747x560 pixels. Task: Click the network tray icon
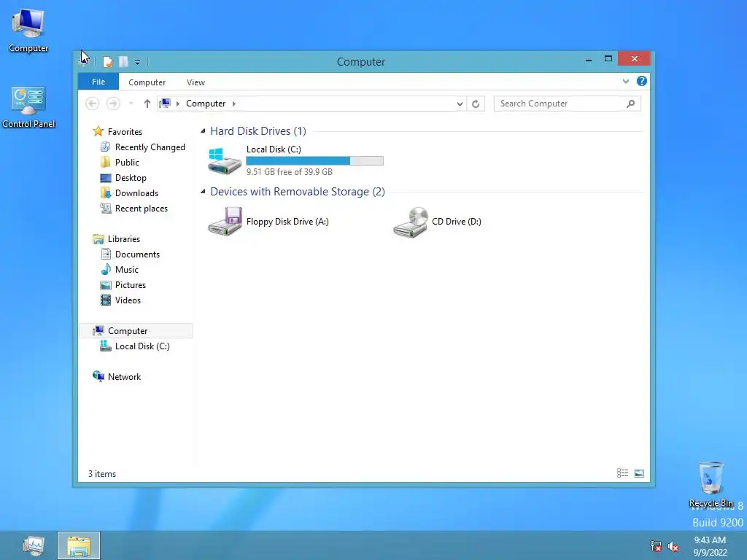[x=656, y=546]
